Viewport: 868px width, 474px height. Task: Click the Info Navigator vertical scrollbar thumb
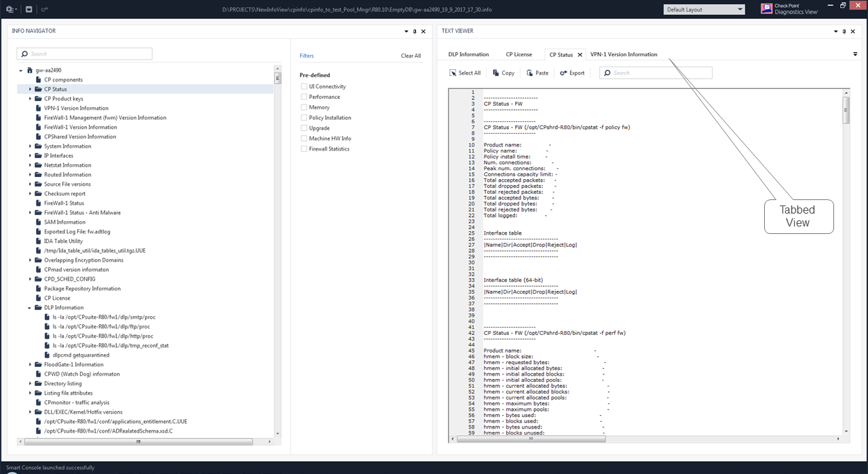point(277,77)
